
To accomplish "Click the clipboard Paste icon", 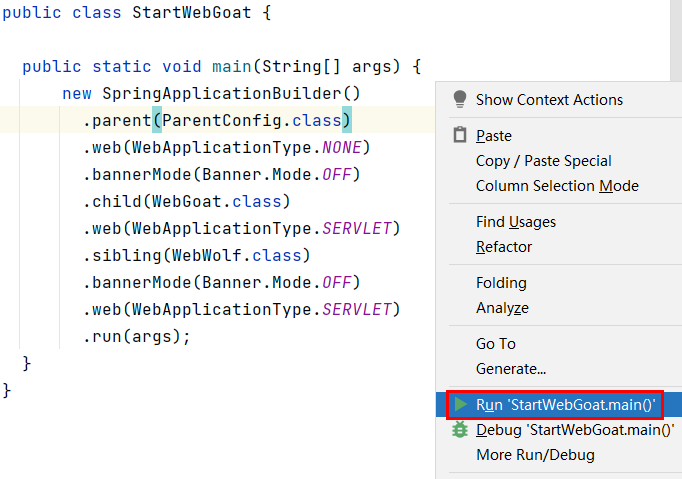I will pos(460,135).
